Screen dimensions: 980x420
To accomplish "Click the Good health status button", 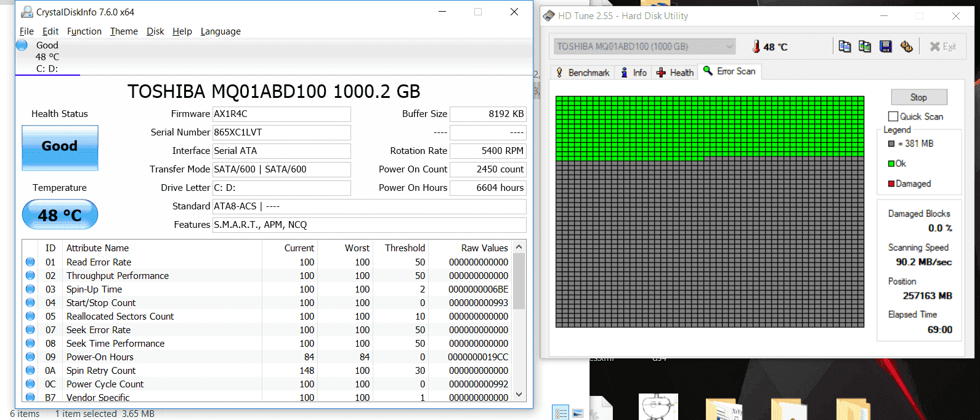I will point(60,148).
